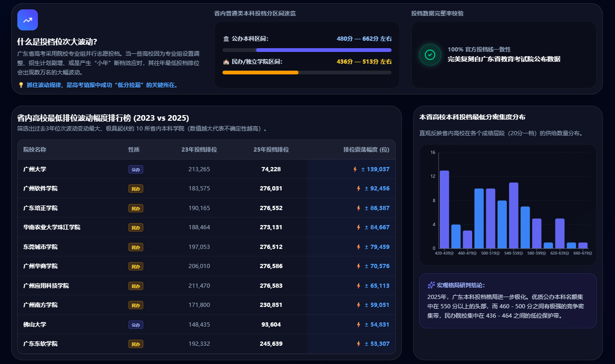Sort by 25年投档排位 column header
Image resolution: width=615 pixels, height=364 pixels.
[x=271, y=150]
